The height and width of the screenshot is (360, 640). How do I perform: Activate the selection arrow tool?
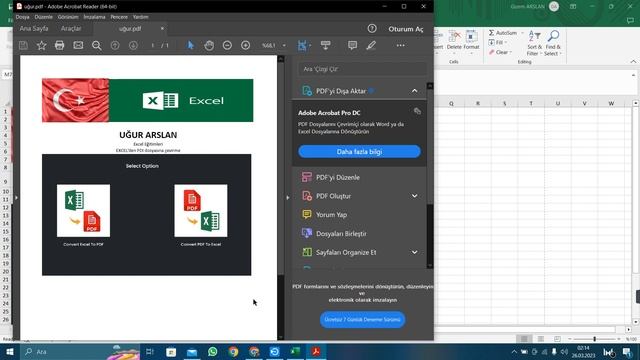191,45
